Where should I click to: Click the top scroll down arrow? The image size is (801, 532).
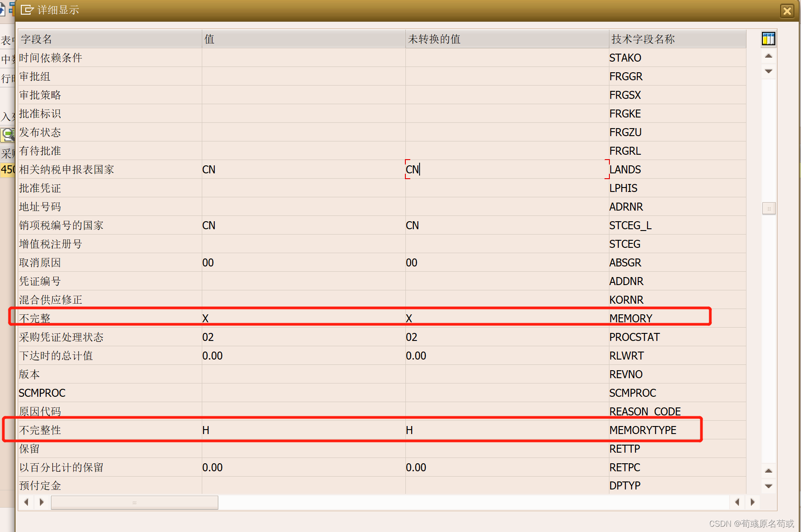(x=769, y=71)
